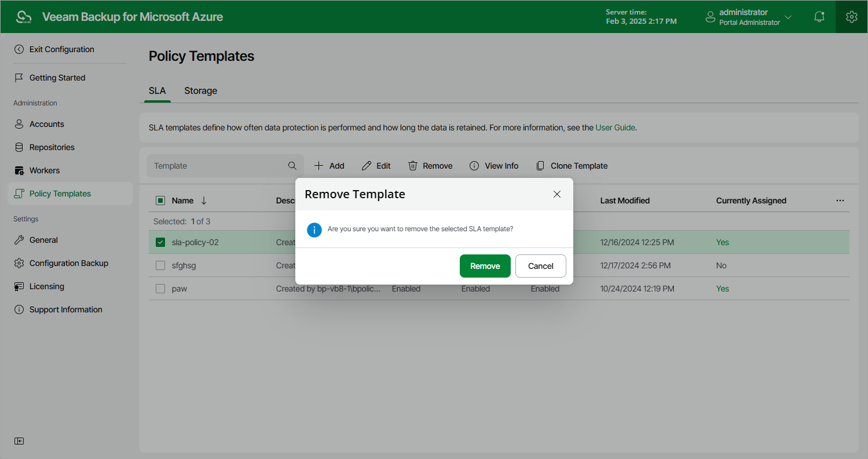This screenshot has width=868, height=459.
Task: Click the Clone Template toolbar label
Action: [579, 166]
